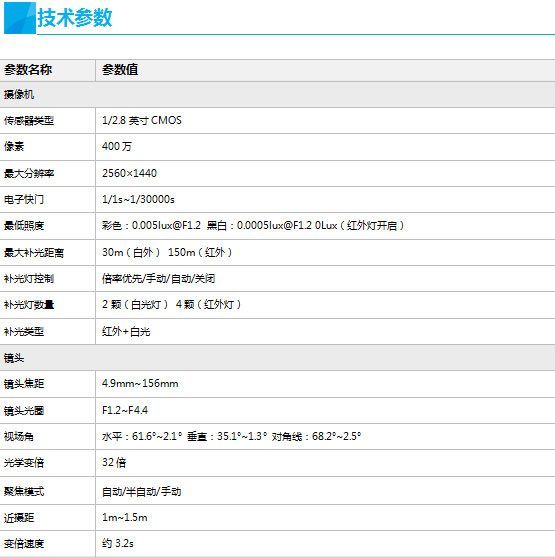Viewport: 555px width, 557px height.
Task: Select the F1.2~F4.4 aperture value
Action: [125, 410]
